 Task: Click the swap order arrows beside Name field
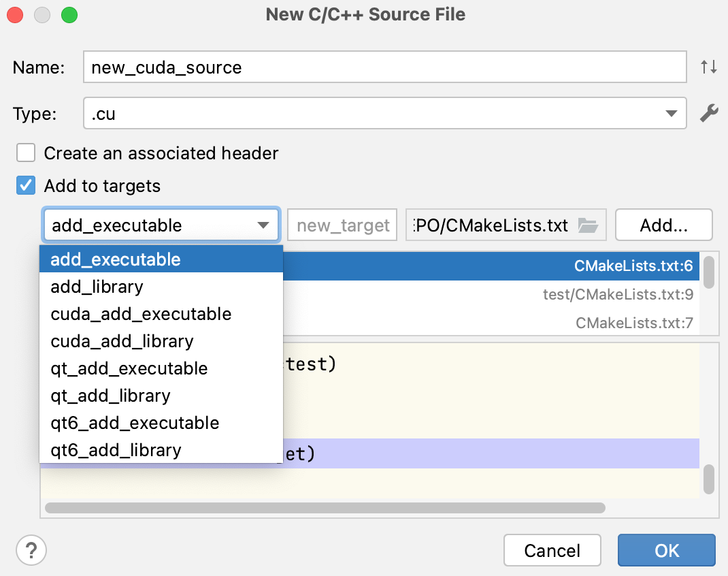click(x=709, y=67)
